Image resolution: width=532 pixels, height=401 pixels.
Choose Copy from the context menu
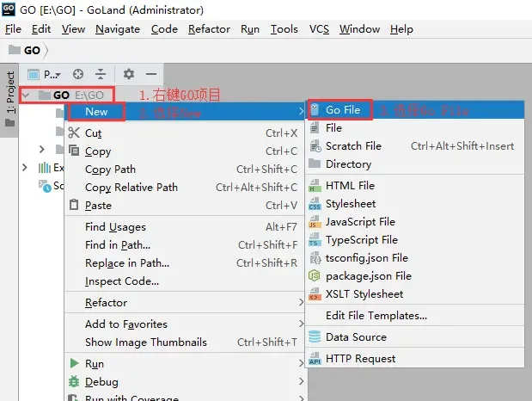183,151
